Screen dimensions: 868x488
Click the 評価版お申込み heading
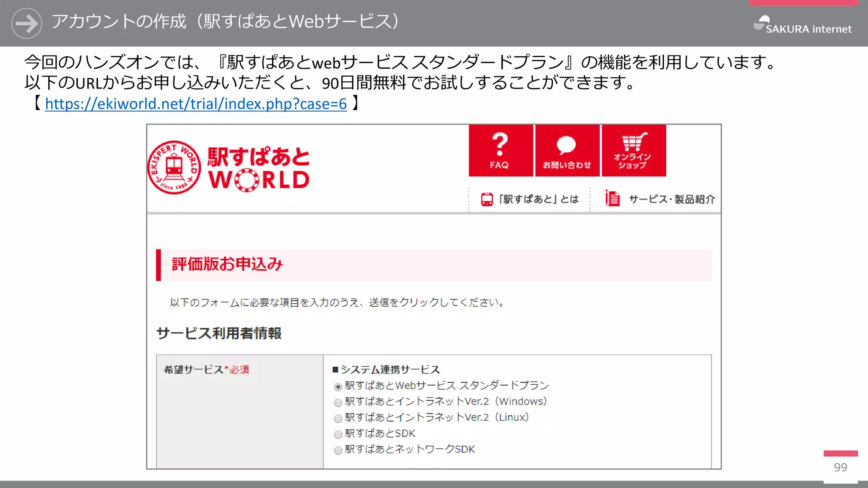click(x=227, y=264)
